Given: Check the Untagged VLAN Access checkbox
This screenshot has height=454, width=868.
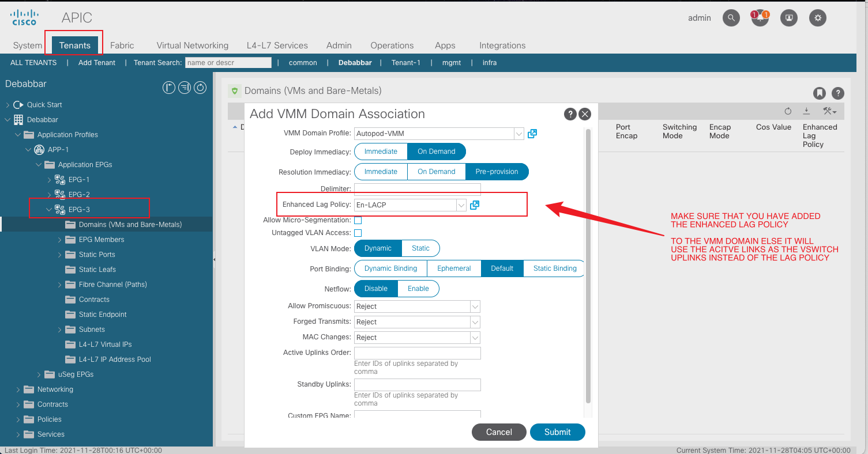Looking at the screenshot, I should pos(358,233).
